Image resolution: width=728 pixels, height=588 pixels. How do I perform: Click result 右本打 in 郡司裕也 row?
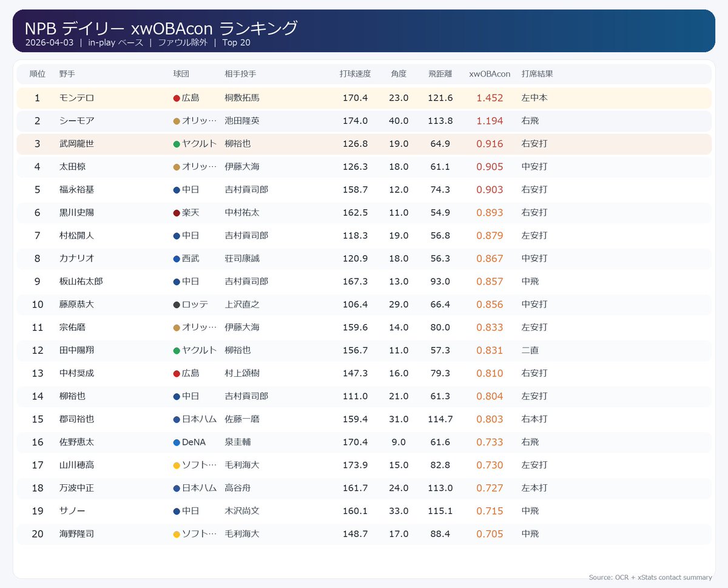(534, 419)
